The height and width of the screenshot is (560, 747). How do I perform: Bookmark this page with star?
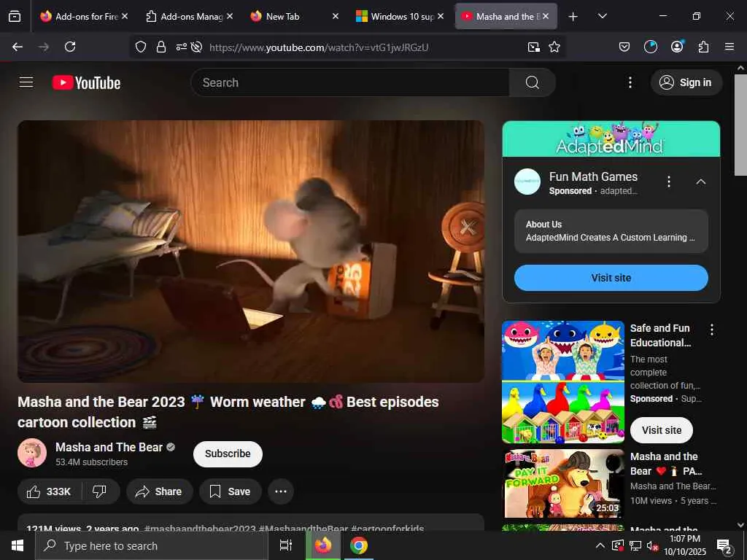(x=554, y=47)
